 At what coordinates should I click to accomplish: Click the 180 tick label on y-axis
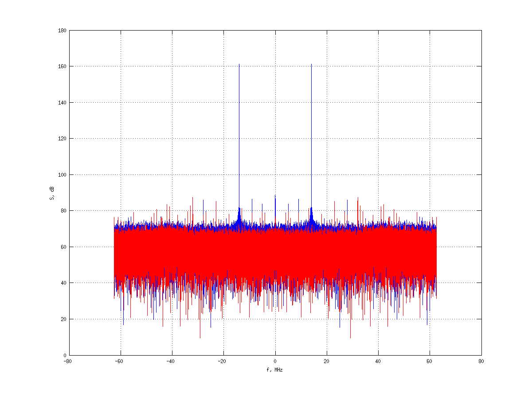click(x=62, y=31)
